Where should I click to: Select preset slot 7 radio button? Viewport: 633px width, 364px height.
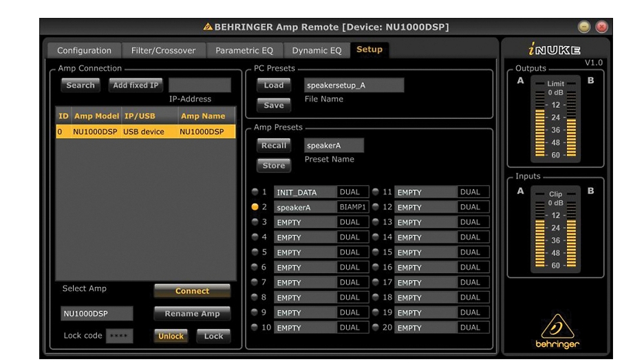click(255, 281)
